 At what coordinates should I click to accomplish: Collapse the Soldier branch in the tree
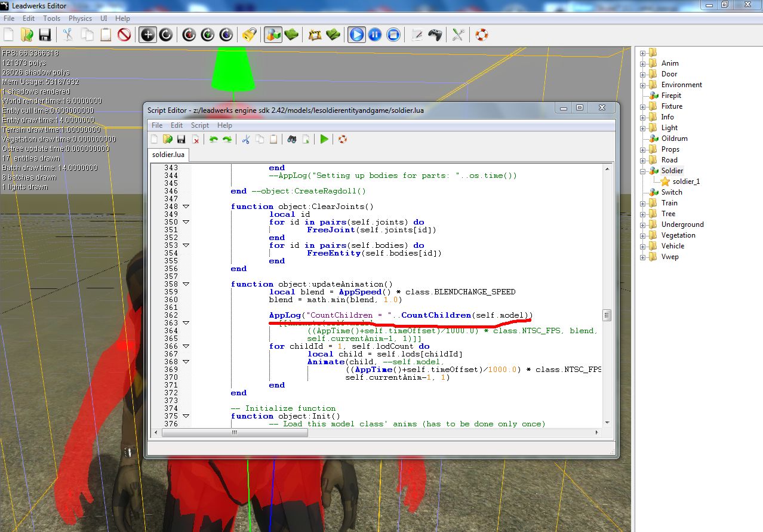click(643, 170)
